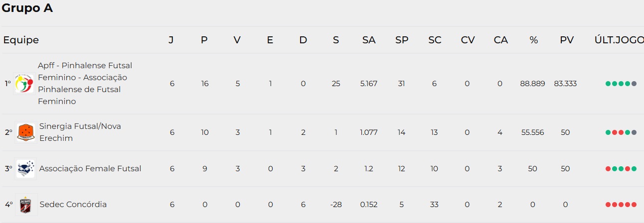Click the last red result dot for Sedec Concórdia
The height and width of the screenshot is (223, 644).
[x=634, y=205]
